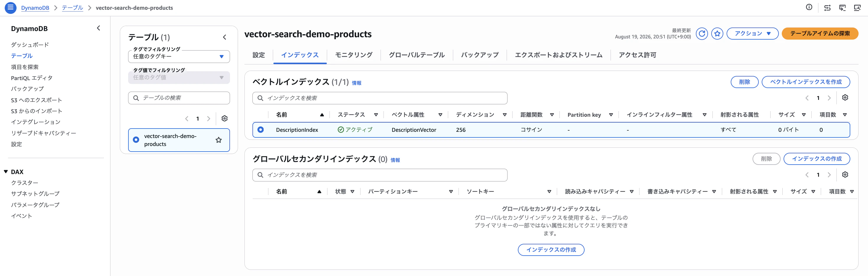Image resolution: width=868 pixels, height=276 pixels.
Task: Click インデックスの作成 in section header
Action: pos(816,159)
